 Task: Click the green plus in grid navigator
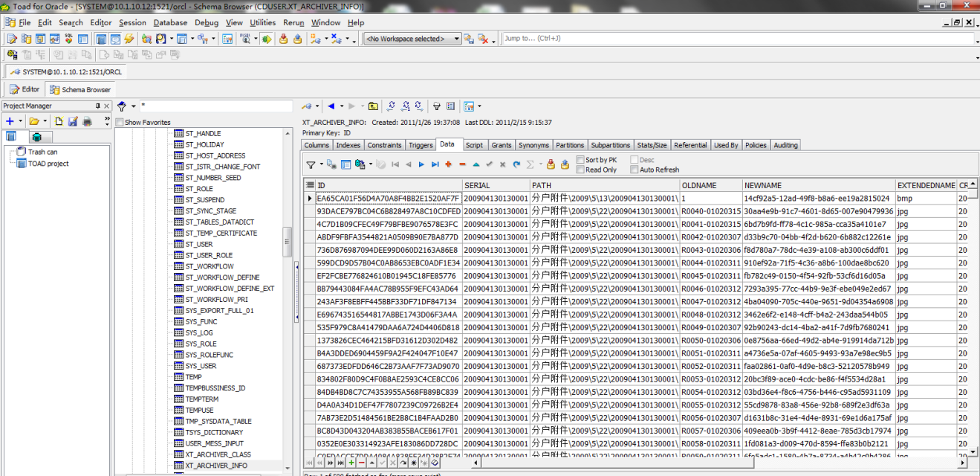pos(351,463)
